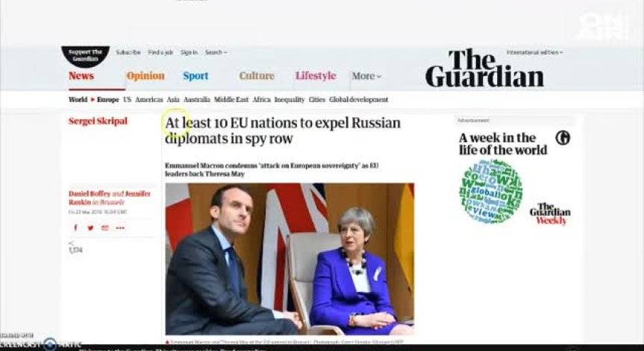Click the Macron and May article photo
The image size is (644, 351).
pyautogui.click(x=290, y=259)
